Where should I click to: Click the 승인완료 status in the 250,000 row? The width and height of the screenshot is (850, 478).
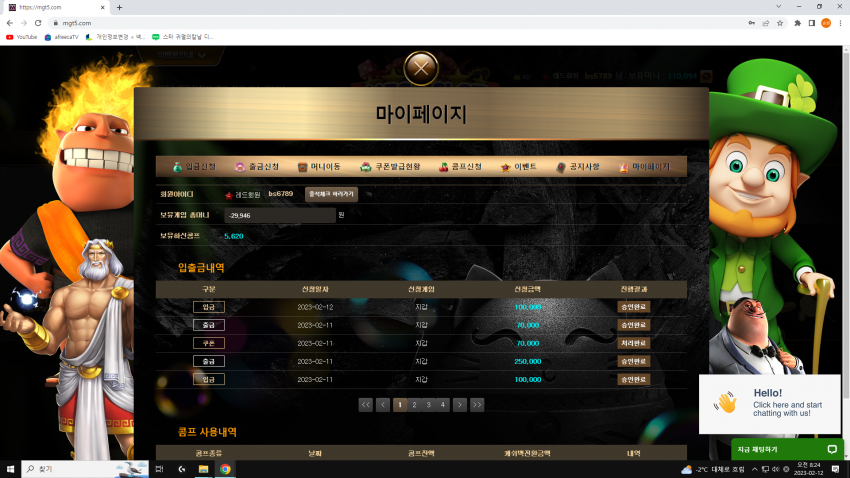(x=633, y=361)
